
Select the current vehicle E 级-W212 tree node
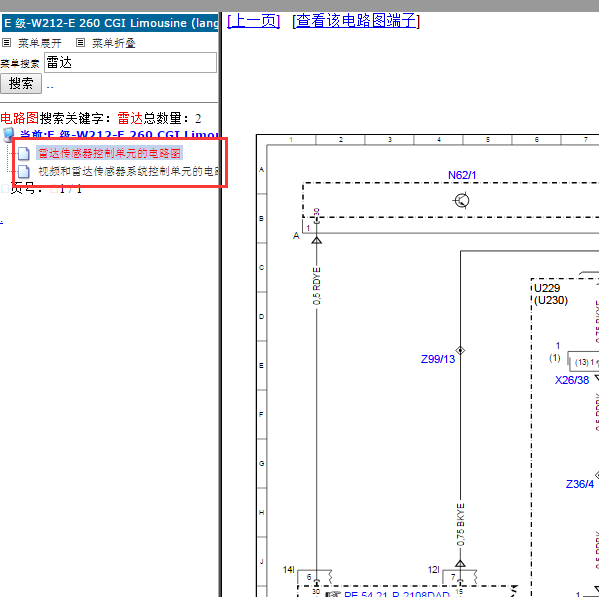(x=119, y=135)
